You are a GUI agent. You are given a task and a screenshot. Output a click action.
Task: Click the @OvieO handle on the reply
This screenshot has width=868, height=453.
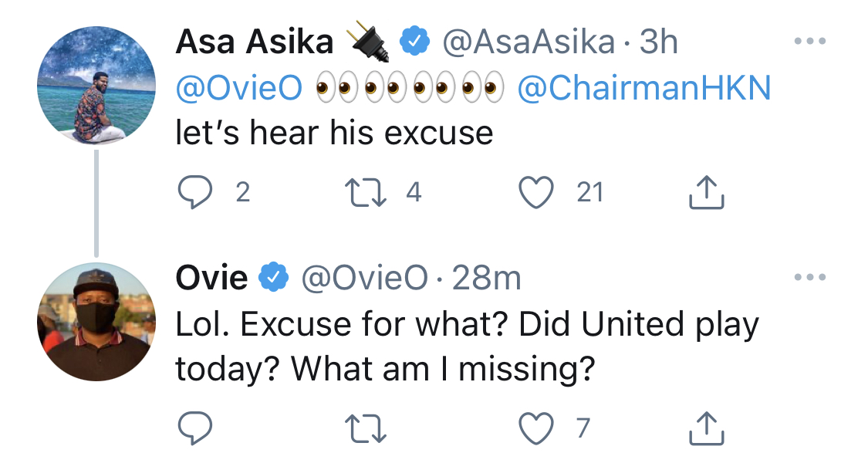pyautogui.click(x=363, y=278)
